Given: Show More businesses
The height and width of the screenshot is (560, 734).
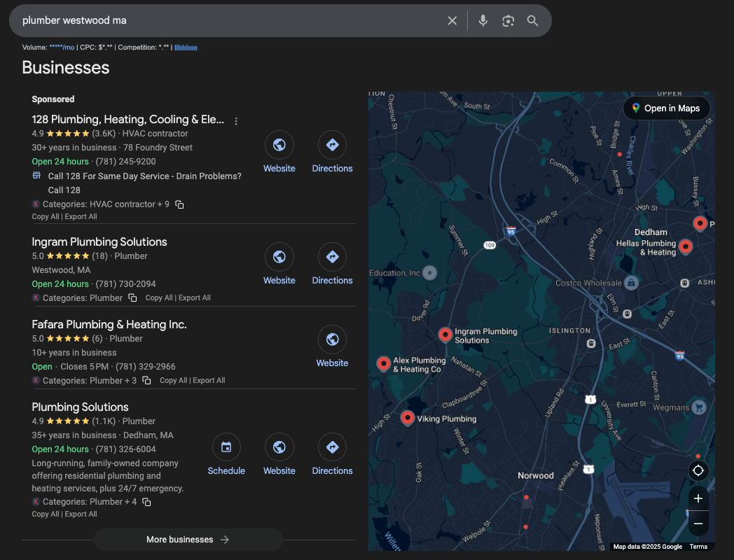Looking at the screenshot, I should coord(188,540).
